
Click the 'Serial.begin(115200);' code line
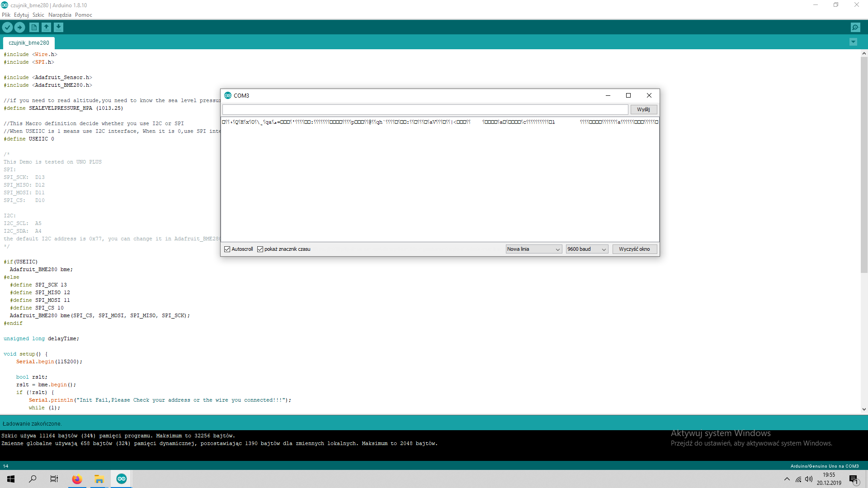[x=49, y=362]
